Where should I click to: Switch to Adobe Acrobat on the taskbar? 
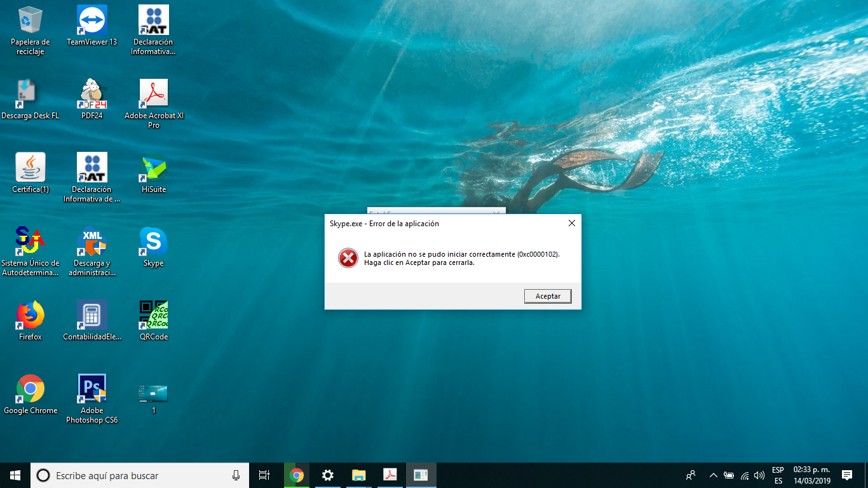click(x=390, y=475)
